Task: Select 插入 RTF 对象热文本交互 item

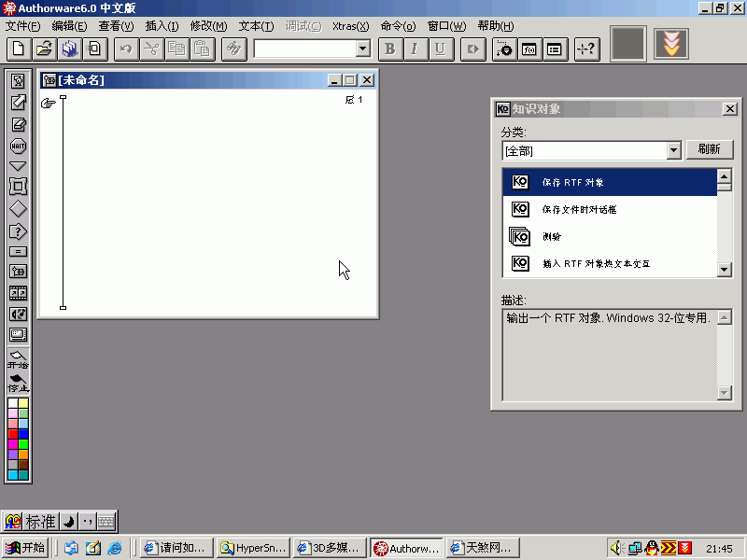Action: click(x=610, y=263)
